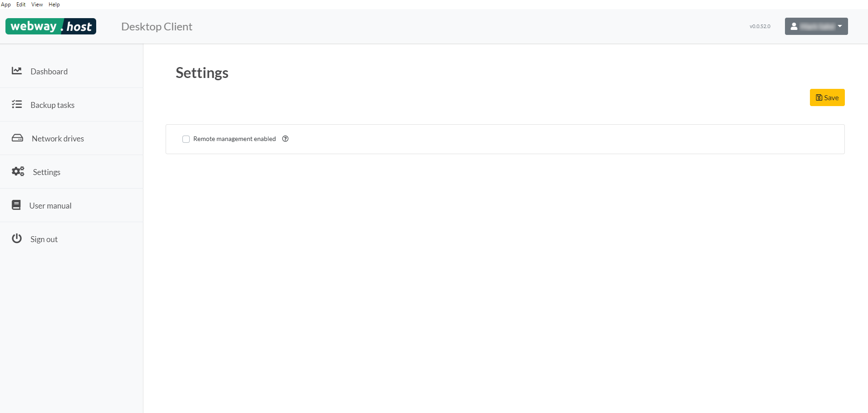868x413 pixels.
Task: Navigate to the Backup tasks page
Action: (52, 105)
